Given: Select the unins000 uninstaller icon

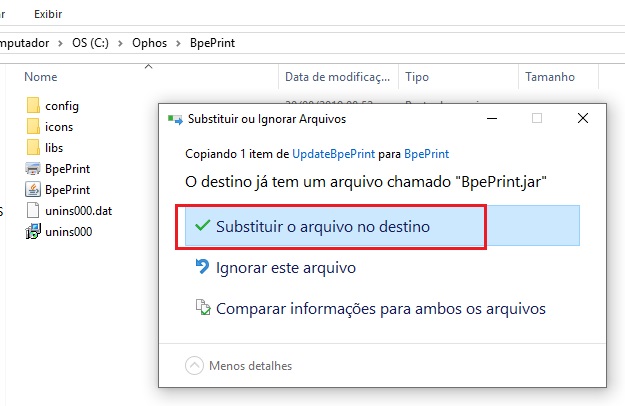Looking at the screenshot, I should [33, 231].
